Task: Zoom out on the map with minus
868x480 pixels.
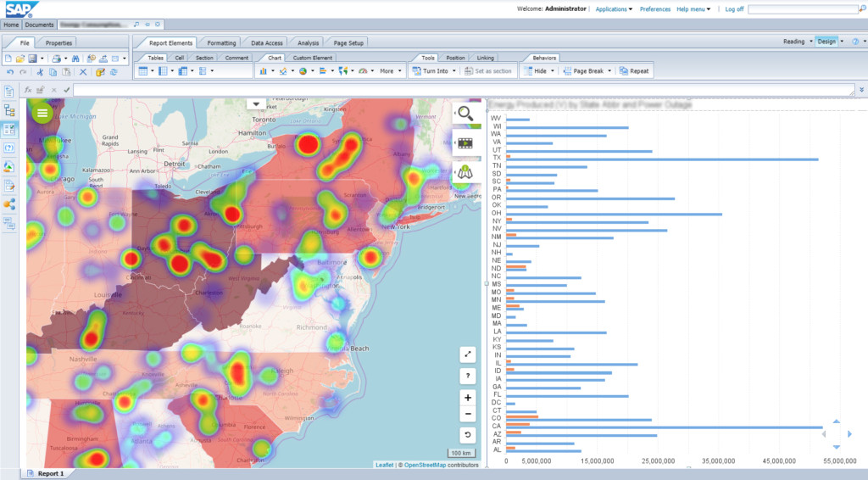Action: [468, 414]
